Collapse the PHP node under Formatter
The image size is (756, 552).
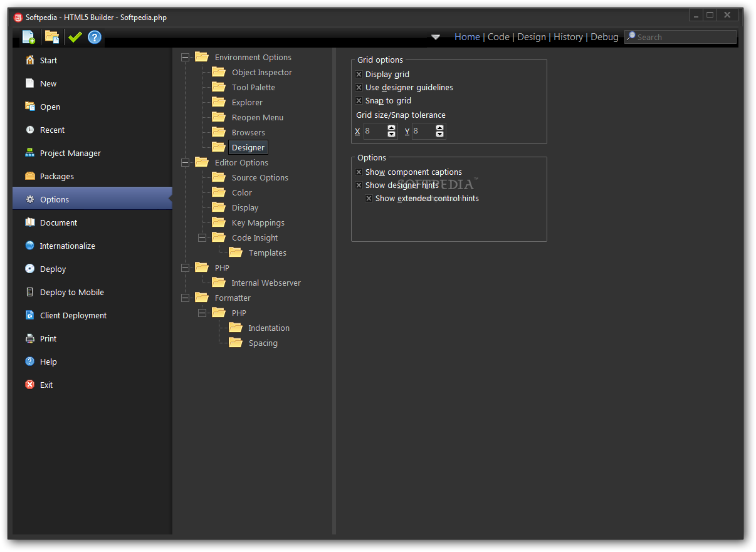click(202, 313)
